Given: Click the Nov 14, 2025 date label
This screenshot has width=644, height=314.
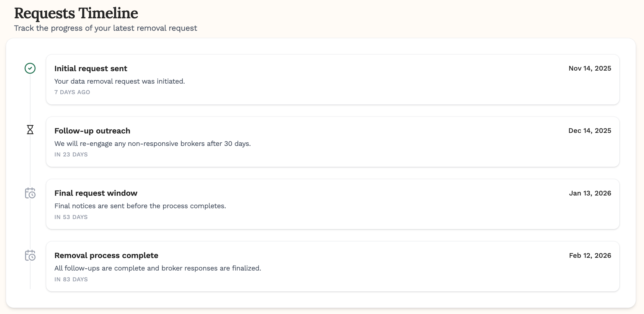Looking at the screenshot, I should coord(589,68).
